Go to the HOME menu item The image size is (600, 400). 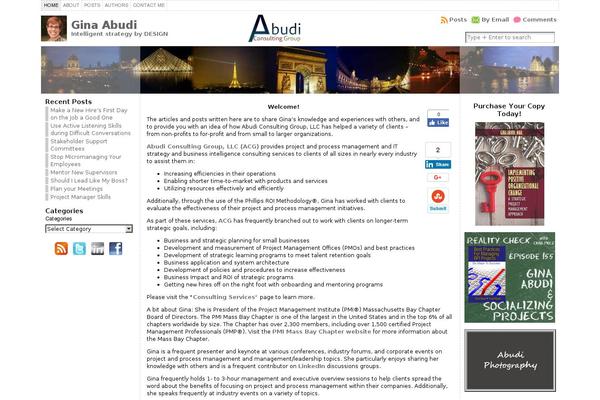(x=51, y=5)
